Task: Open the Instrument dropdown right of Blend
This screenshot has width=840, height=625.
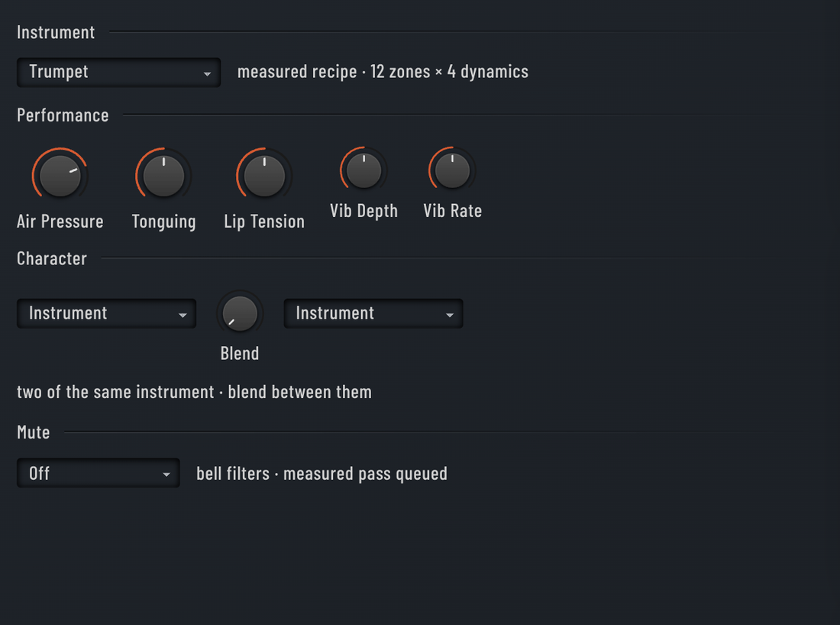Action: click(x=373, y=313)
